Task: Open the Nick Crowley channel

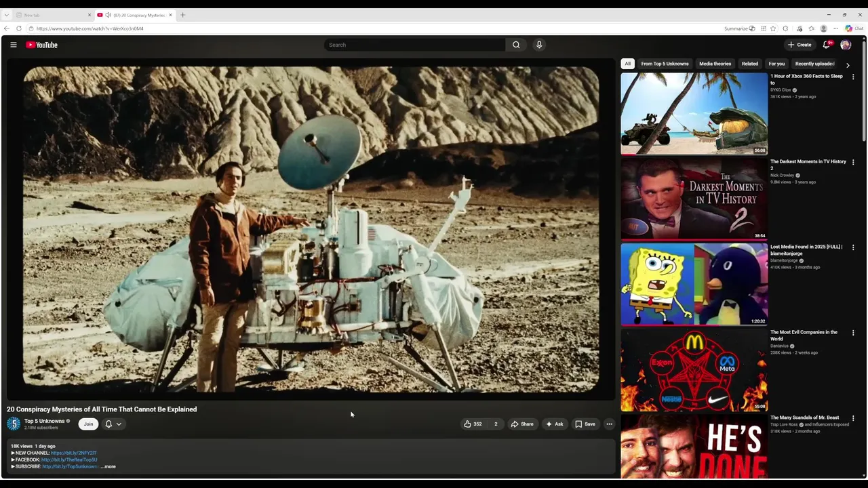Action: point(782,176)
